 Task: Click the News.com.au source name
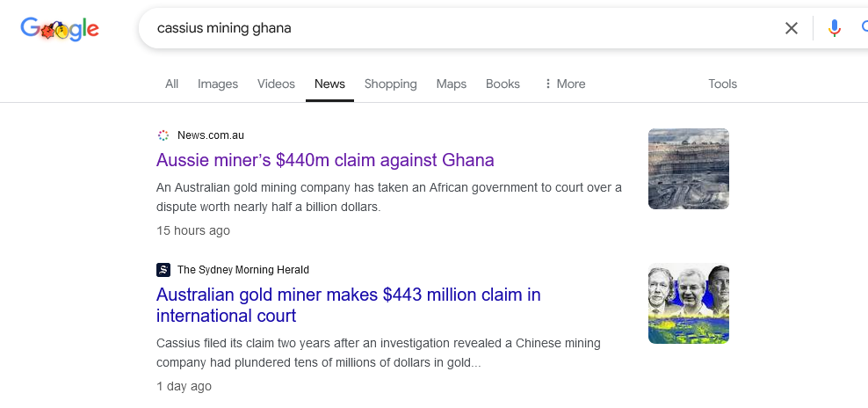tap(211, 135)
